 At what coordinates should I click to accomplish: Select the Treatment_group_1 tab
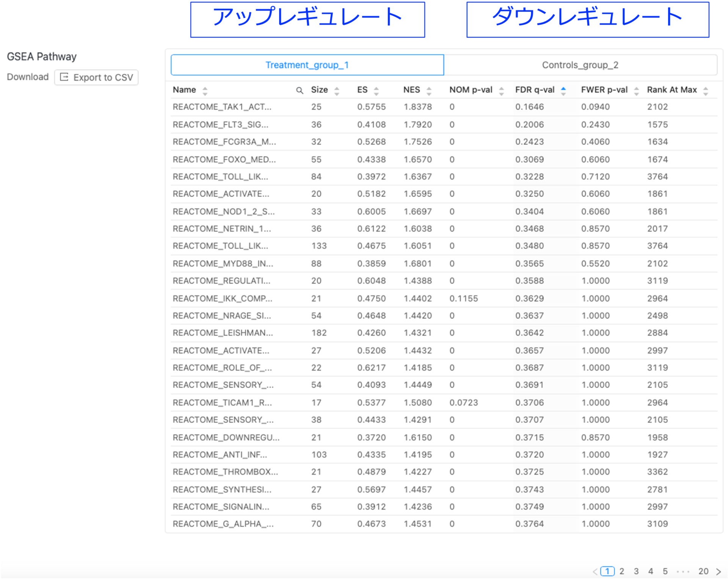[307, 65]
